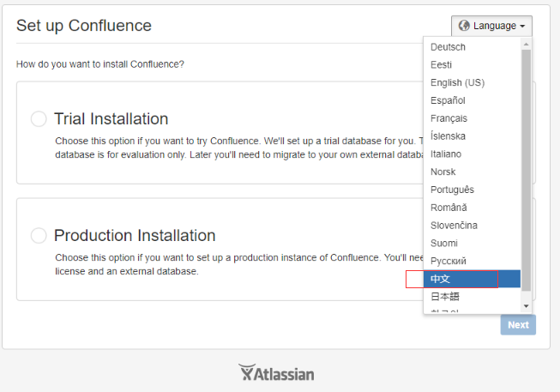This screenshot has width=560, height=392.
Task: Select the highlighted 中文 language option
Action: pyautogui.click(x=472, y=279)
